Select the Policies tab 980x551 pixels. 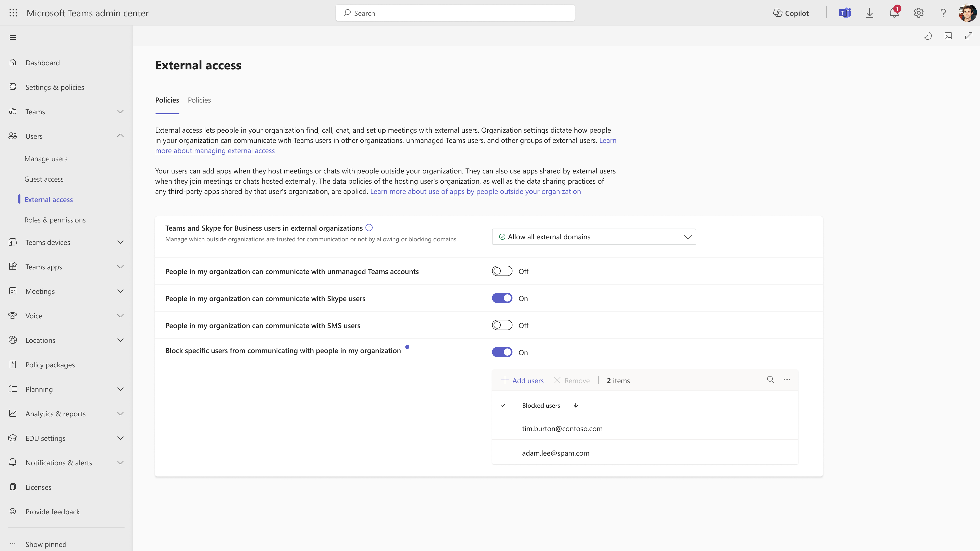199,99
